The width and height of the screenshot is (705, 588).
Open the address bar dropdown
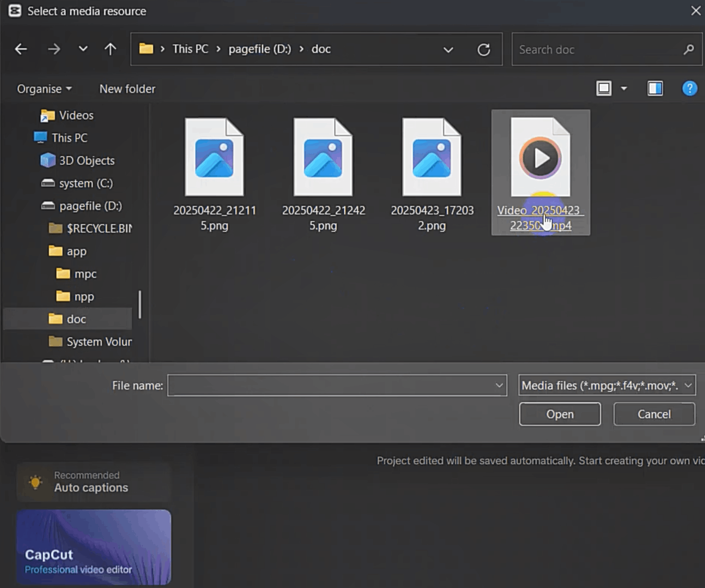coord(448,49)
